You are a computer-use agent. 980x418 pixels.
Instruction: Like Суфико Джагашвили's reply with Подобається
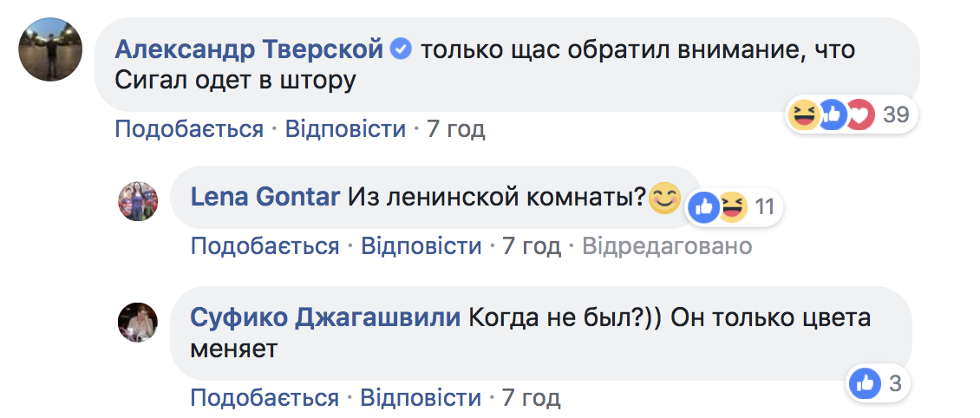click(265, 398)
